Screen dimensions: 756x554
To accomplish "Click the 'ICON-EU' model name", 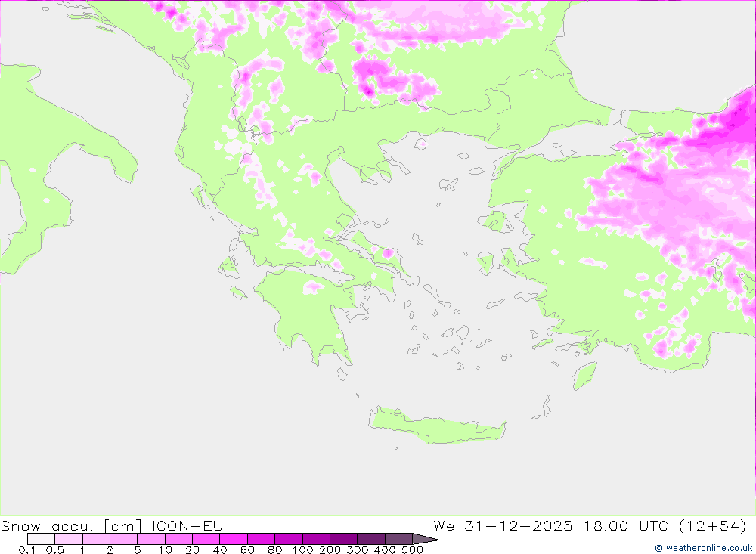I will click(187, 525).
